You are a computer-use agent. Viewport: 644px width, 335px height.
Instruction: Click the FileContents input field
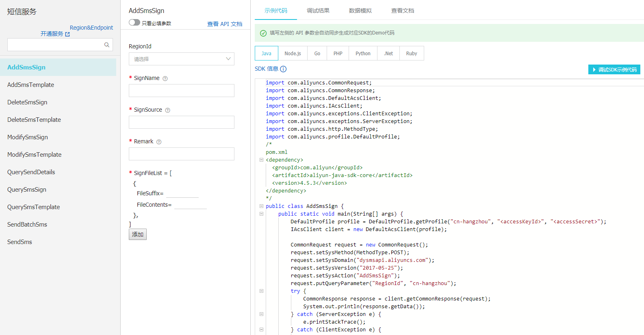(x=191, y=205)
